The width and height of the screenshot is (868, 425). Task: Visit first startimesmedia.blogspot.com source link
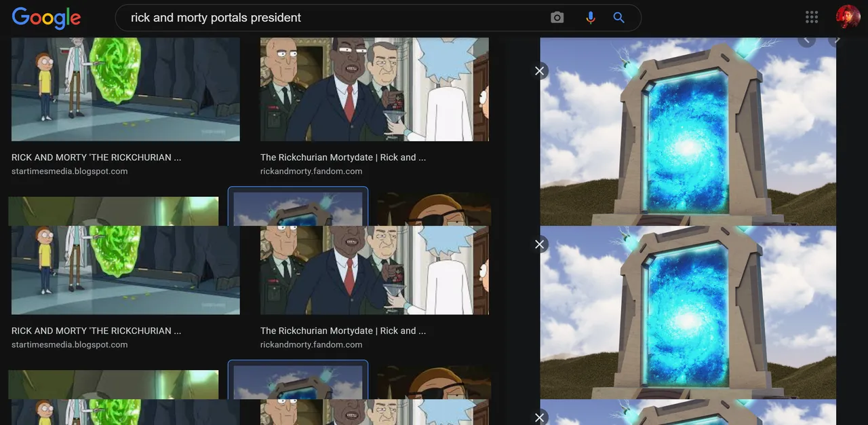pos(69,171)
